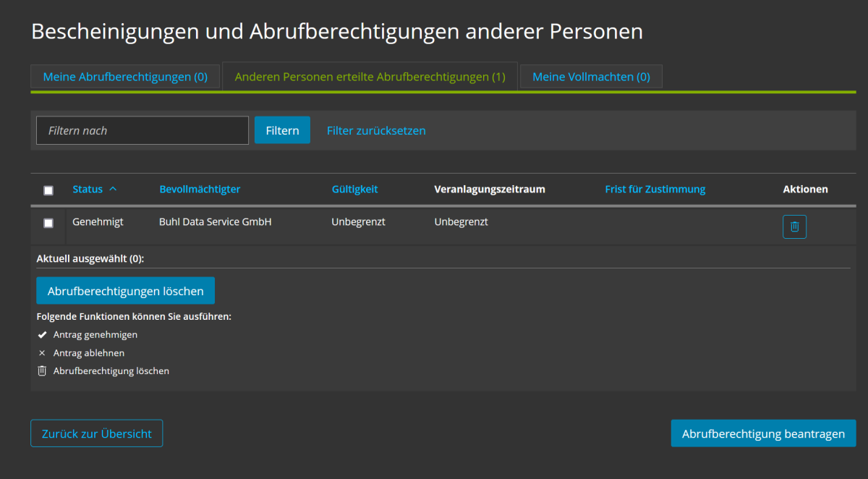Click the Buhl Data Service GmbH cell

click(x=216, y=222)
